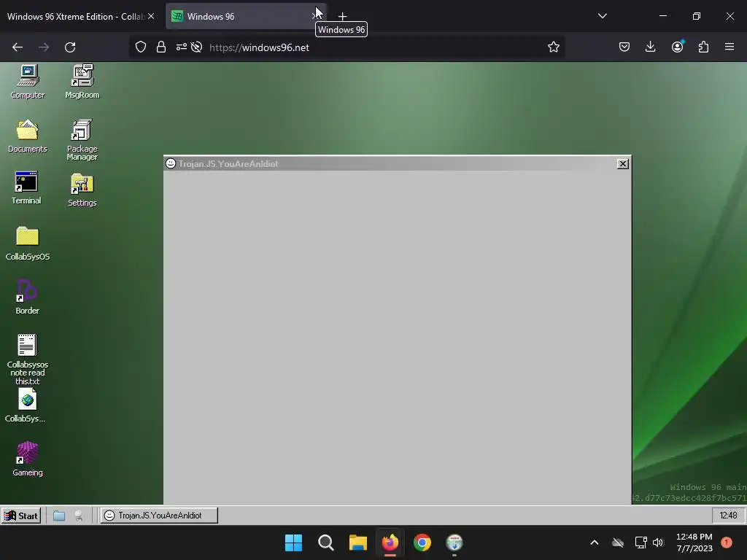Open Google Chrome from the taskbar
This screenshot has height=560, width=747.
click(422, 542)
